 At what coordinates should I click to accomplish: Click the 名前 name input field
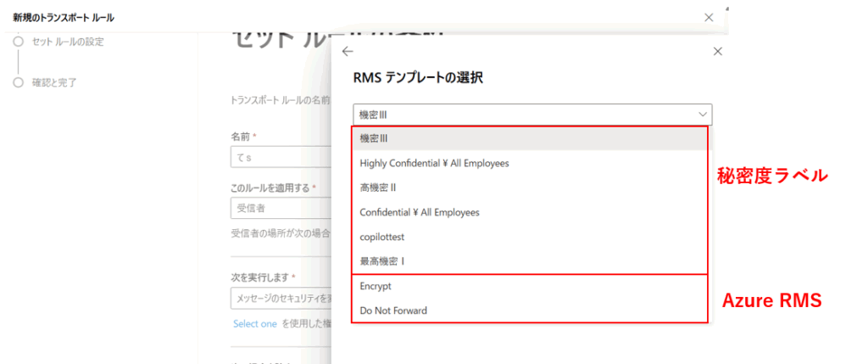pyautogui.click(x=281, y=158)
